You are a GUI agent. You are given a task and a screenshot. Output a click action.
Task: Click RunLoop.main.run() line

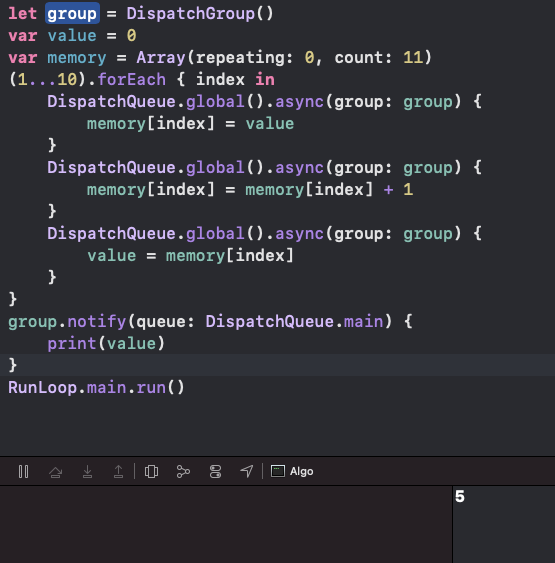click(96, 388)
